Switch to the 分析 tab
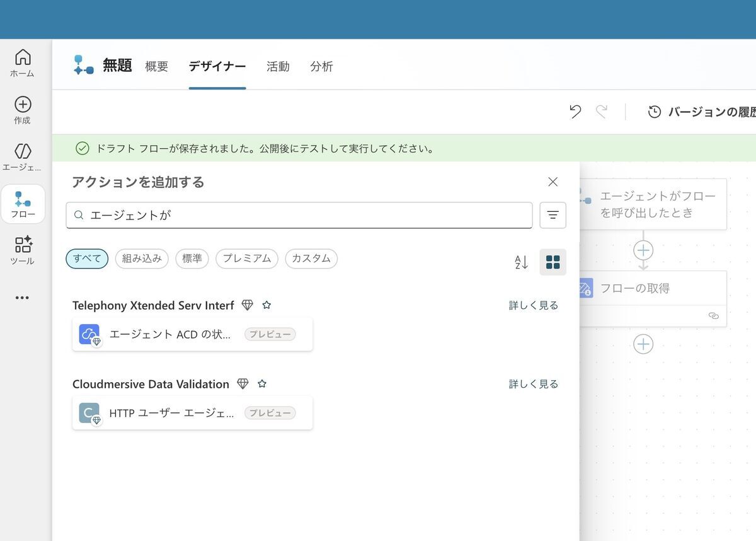The height and width of the screenshot is (541, 756). pyautogui.click(x=321, y=66)
